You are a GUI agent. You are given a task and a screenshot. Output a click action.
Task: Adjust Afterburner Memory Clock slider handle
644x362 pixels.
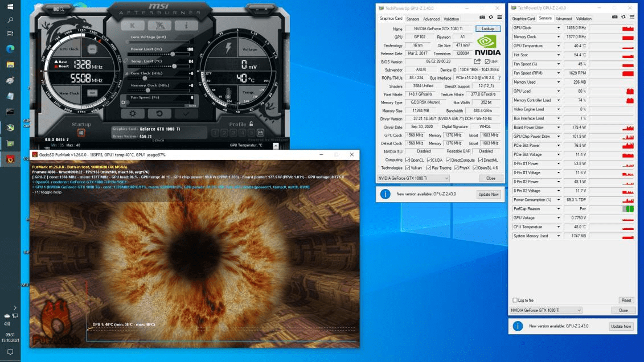point(148,90)
